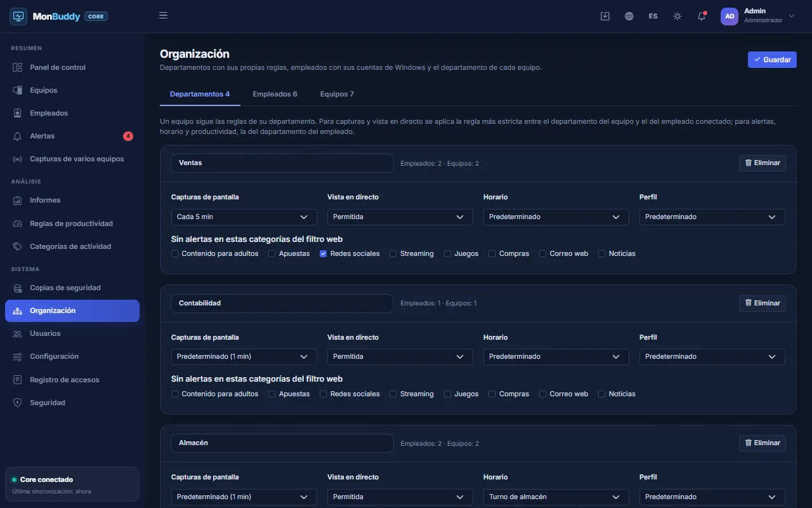The image size is (812, 508).
Task: Delete the Ventas department
Action: 763,163
